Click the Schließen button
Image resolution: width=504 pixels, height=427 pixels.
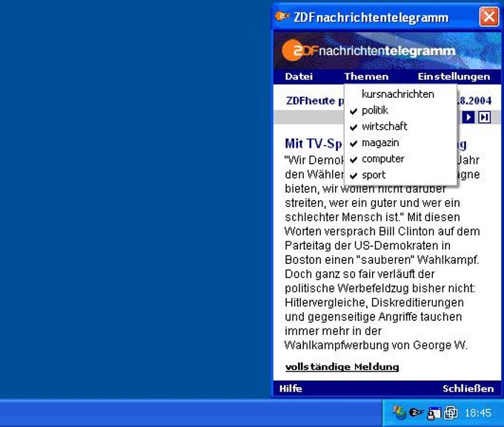(x=468, y=388)
